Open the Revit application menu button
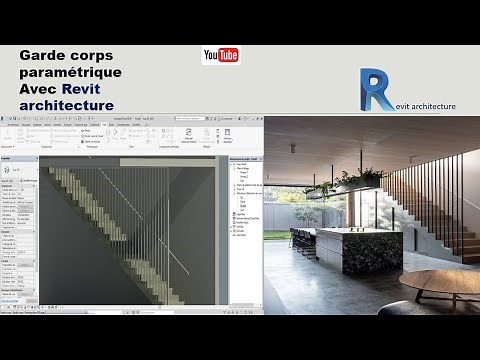Screen dimensions: 480x360 pos(2,119)
